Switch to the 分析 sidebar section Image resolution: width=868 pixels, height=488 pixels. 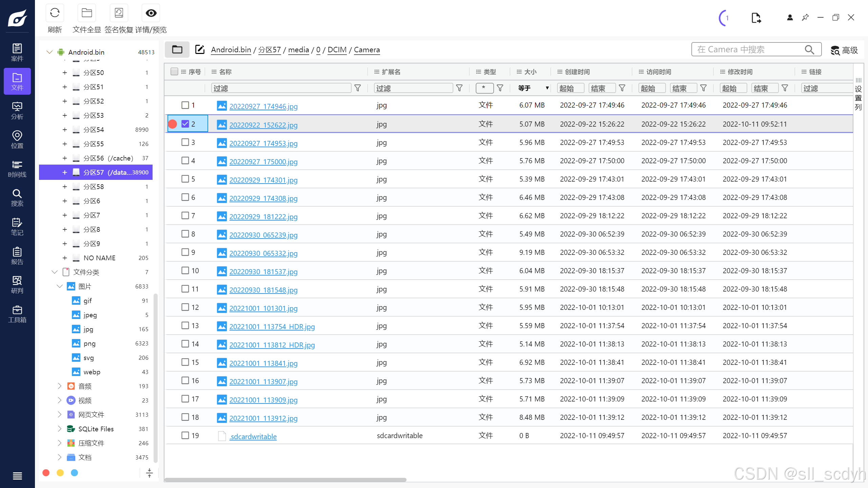[x=17, y=111]
